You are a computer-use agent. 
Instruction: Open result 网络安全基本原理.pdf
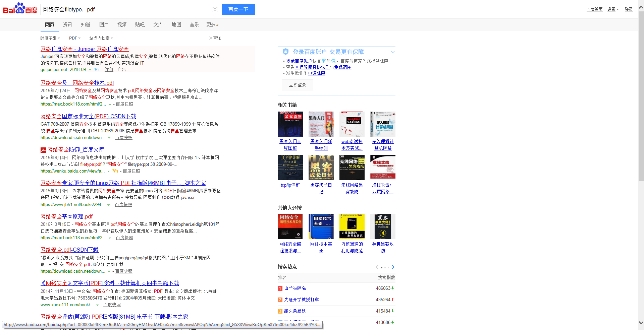point(66,216)
